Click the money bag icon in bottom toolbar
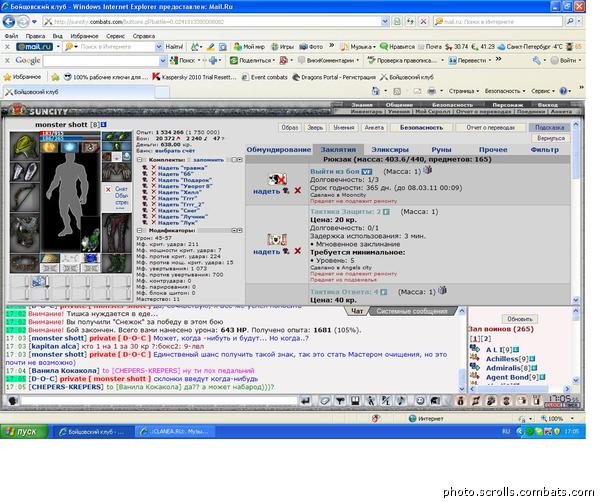Viewport: 600px width, 502px height. point(461,401)
